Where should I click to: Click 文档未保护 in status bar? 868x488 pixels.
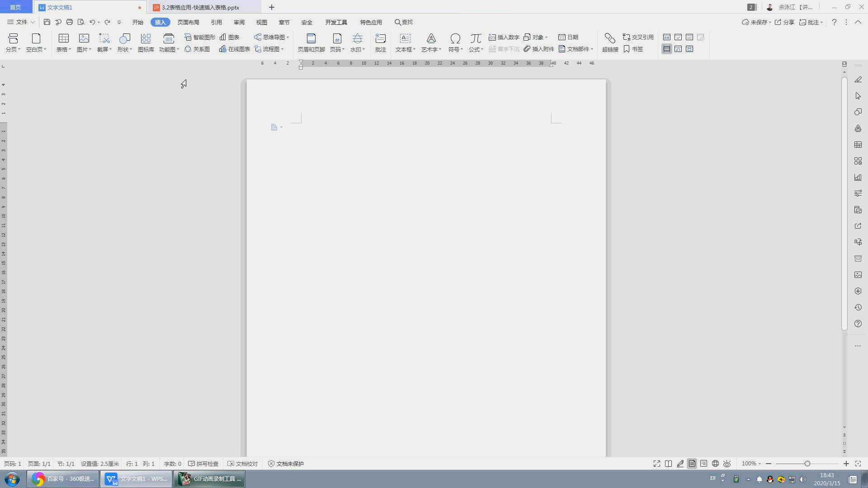point(286,464)
